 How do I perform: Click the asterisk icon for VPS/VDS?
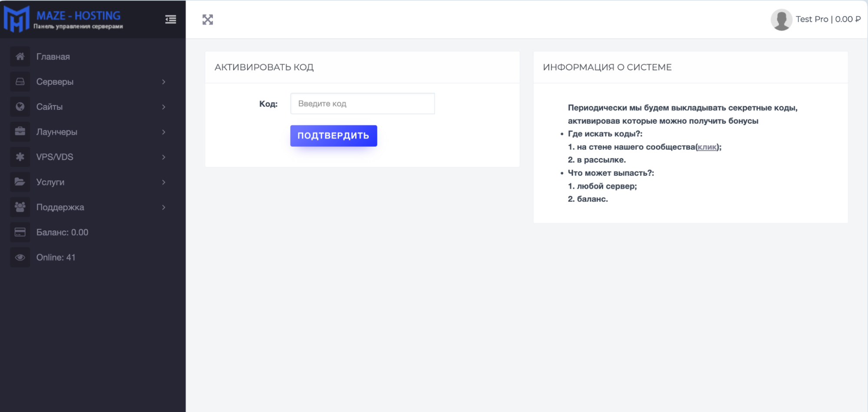click(20, 157)
